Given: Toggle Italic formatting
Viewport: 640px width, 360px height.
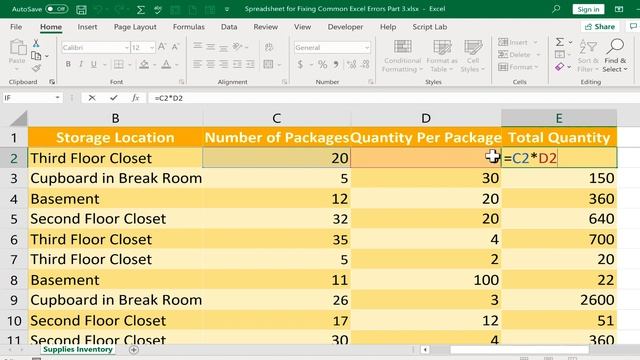Looking at the screenshot, I should [81, 64].
